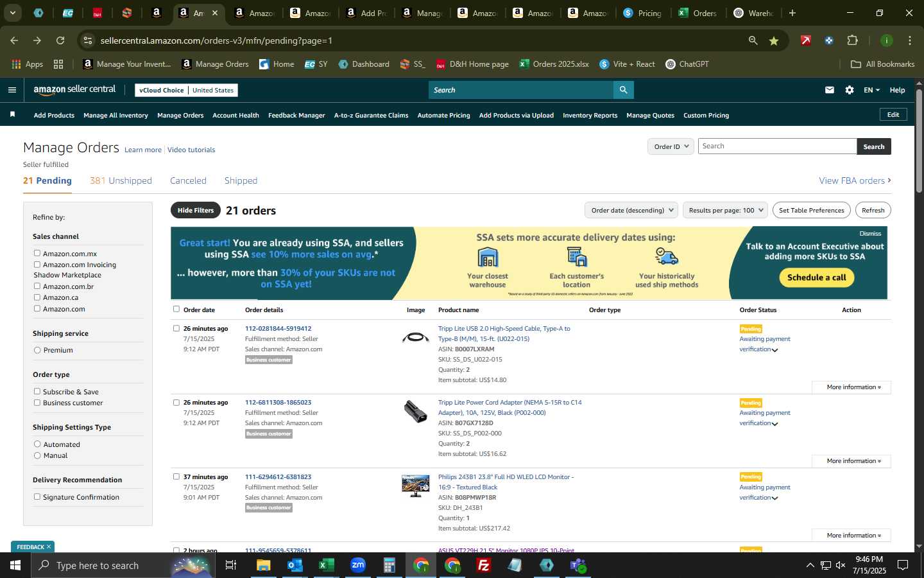
Task: Open Feedback Manager in nav bar
Action: (296, 115)
